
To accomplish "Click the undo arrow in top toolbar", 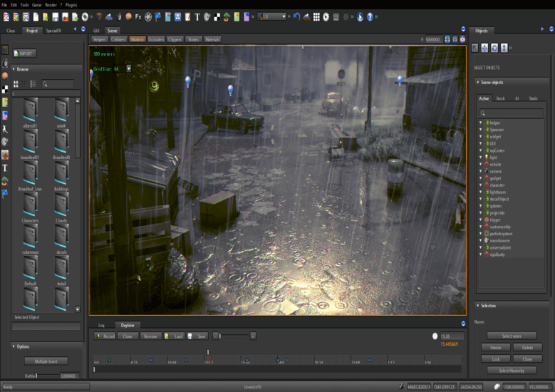I will [296, 16].
